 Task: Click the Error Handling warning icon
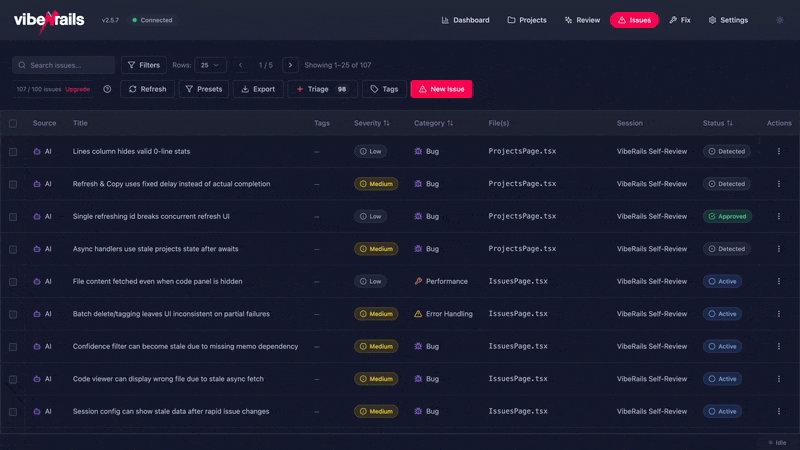click(418, 314)
